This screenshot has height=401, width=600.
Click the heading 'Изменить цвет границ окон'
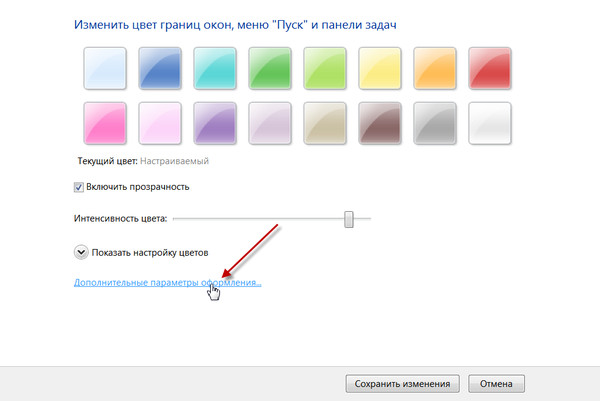(154, 25)
